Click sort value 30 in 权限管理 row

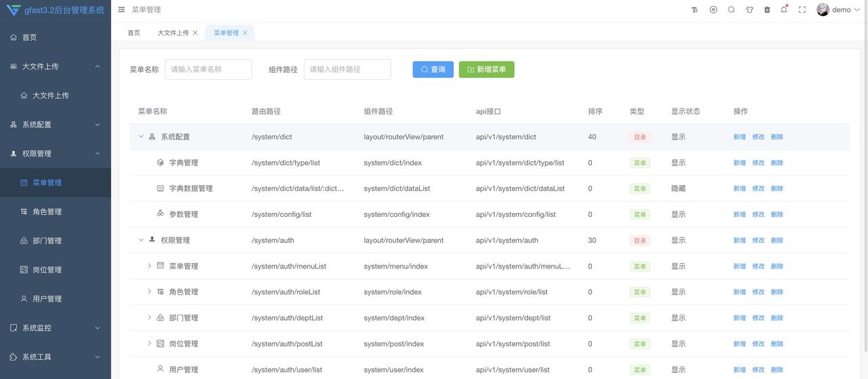pos(592,240)
